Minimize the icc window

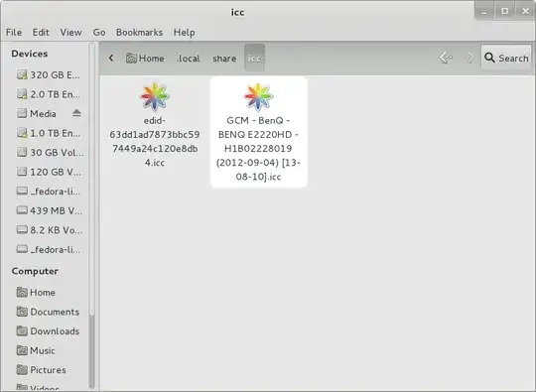pyautogui.click(x=484, y=12)
